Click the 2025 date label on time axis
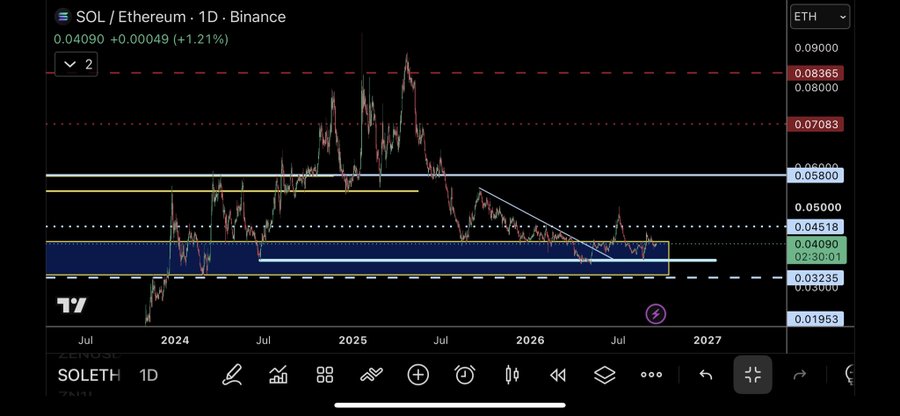 pos(352,340)
